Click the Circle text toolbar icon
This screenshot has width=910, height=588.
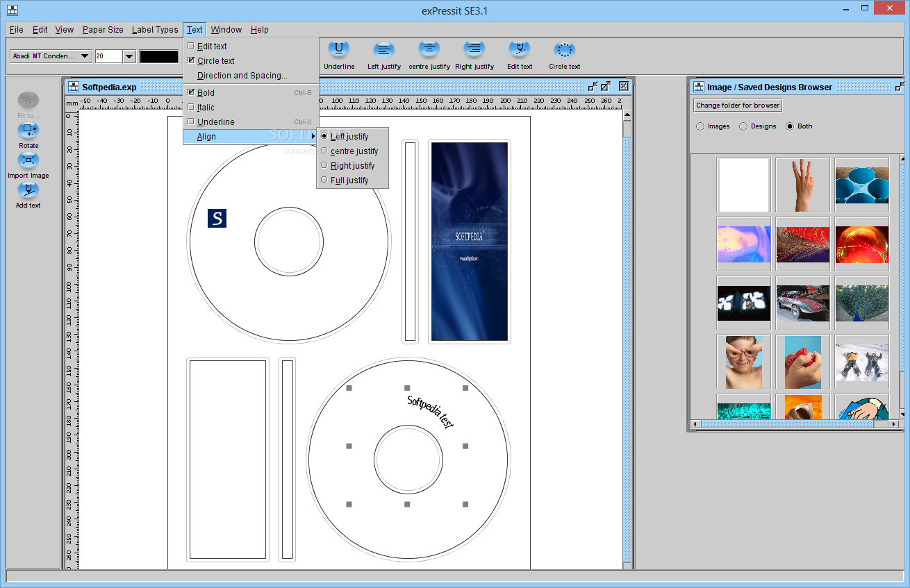(565, 49)
